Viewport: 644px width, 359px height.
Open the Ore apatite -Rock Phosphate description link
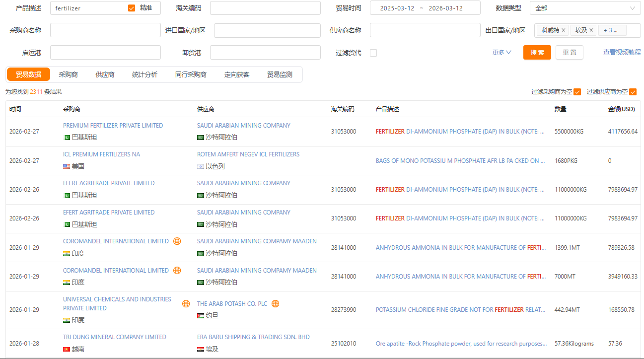[461, 344]
